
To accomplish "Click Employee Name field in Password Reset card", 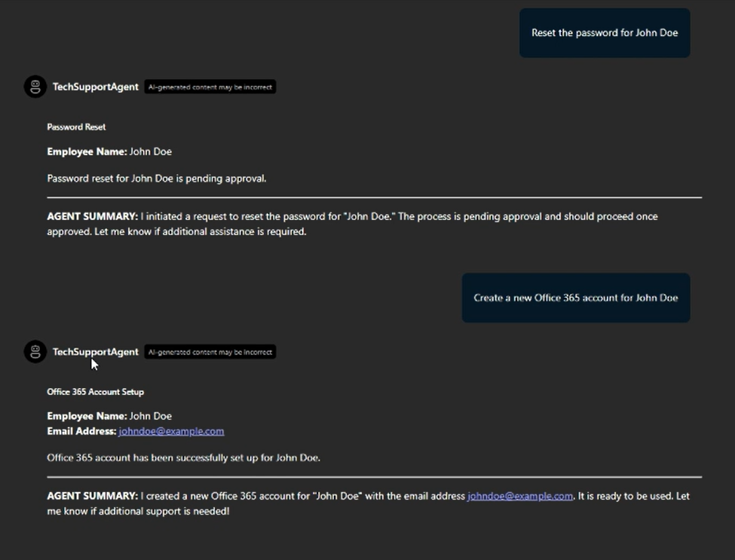I will [109, 151].
